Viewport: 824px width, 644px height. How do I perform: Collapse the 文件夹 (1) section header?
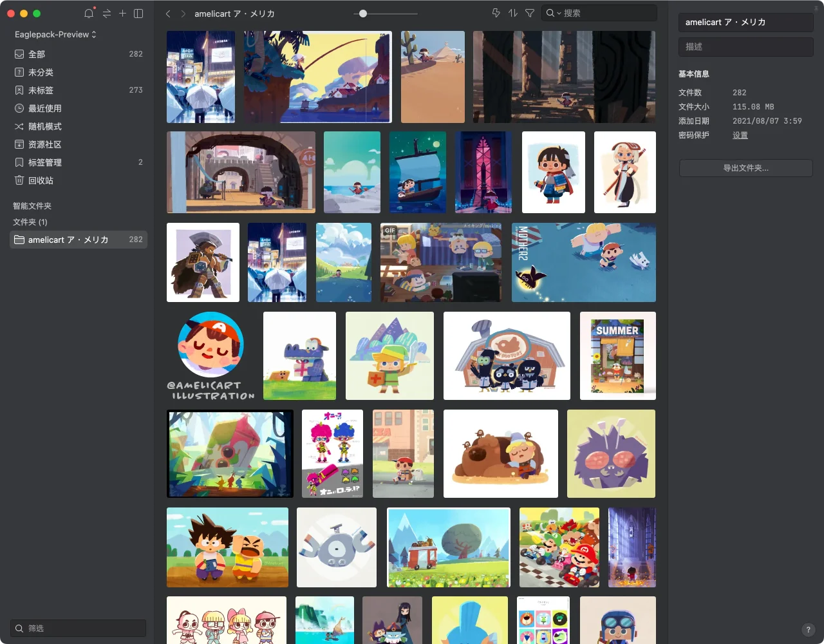pos(30,222)
